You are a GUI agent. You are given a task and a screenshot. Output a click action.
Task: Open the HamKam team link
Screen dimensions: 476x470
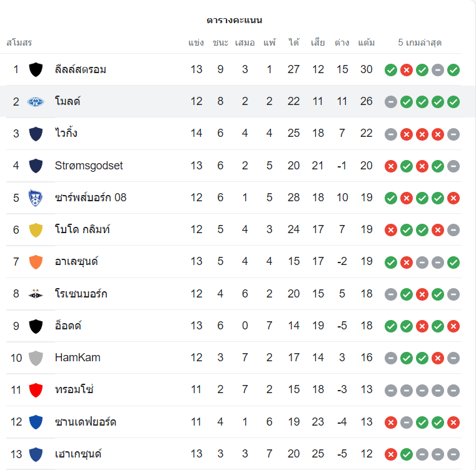[78, 357]
